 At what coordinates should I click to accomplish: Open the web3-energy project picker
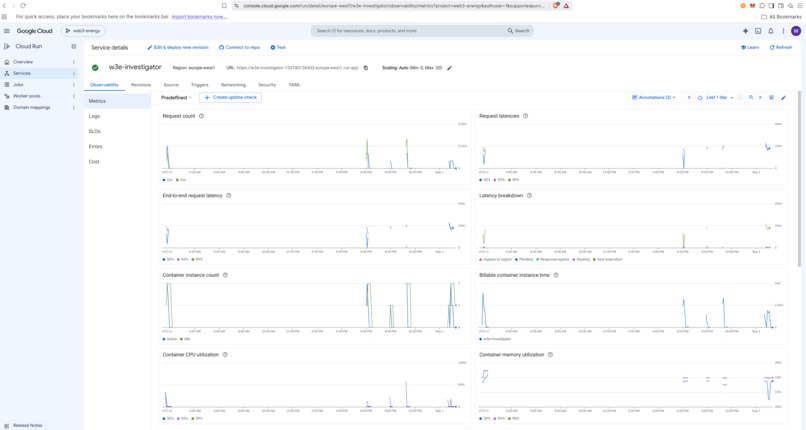[x=83, y=31]
